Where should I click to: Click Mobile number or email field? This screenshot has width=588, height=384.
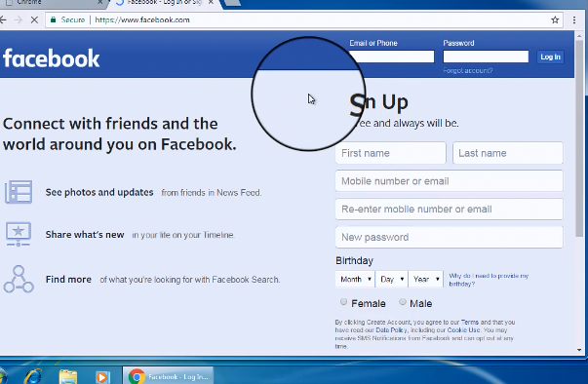click(449, 181)
